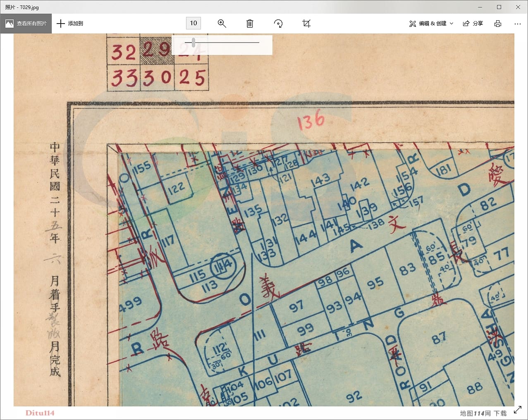Viewport: 528px width, 420px height.
Task: Click the chevron next to 编辑 & 创建
Action: [452, 24]
